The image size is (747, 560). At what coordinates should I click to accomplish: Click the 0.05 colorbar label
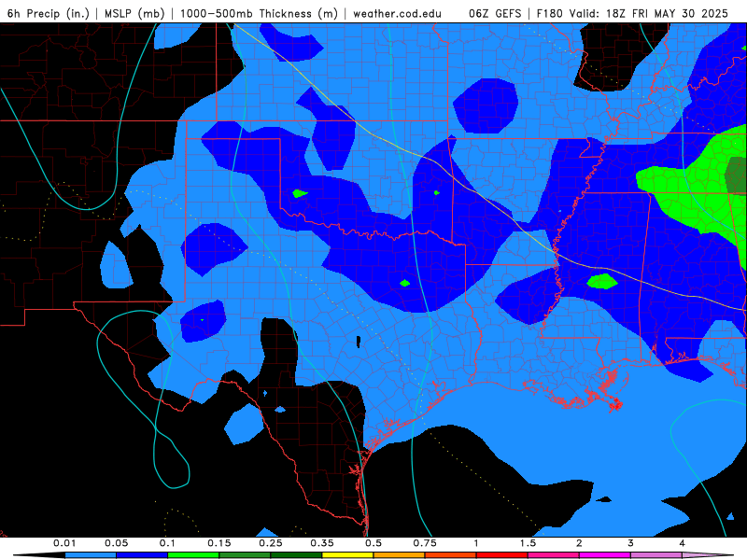(116, 543)
